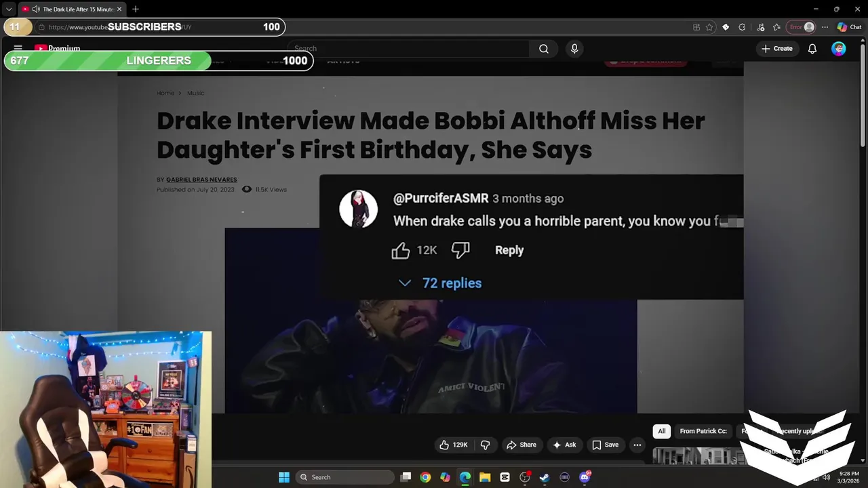
Task: Open YouTube notifications bell
Action: click(x=812, y=49)
